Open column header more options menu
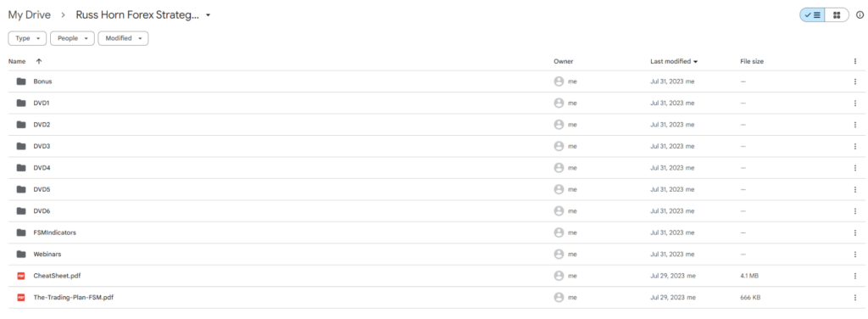Screen dimensions: 868x319 (855, 61)
